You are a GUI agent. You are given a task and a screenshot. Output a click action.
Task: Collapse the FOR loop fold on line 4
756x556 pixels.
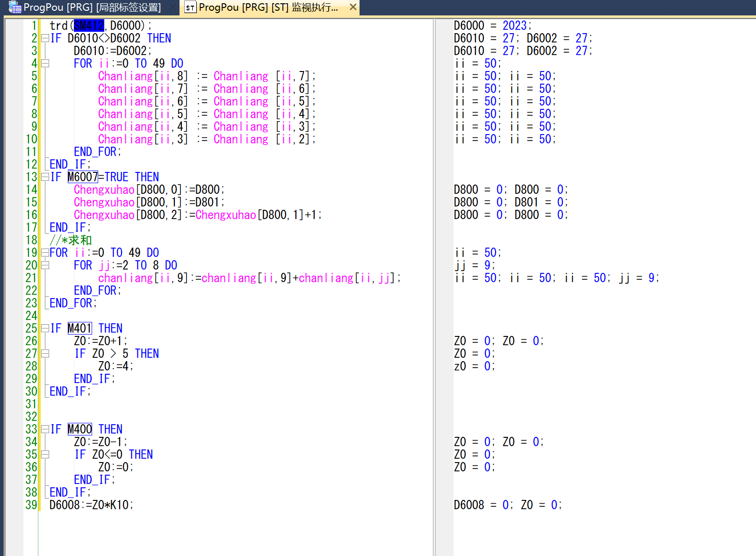(x=45, y=64)
